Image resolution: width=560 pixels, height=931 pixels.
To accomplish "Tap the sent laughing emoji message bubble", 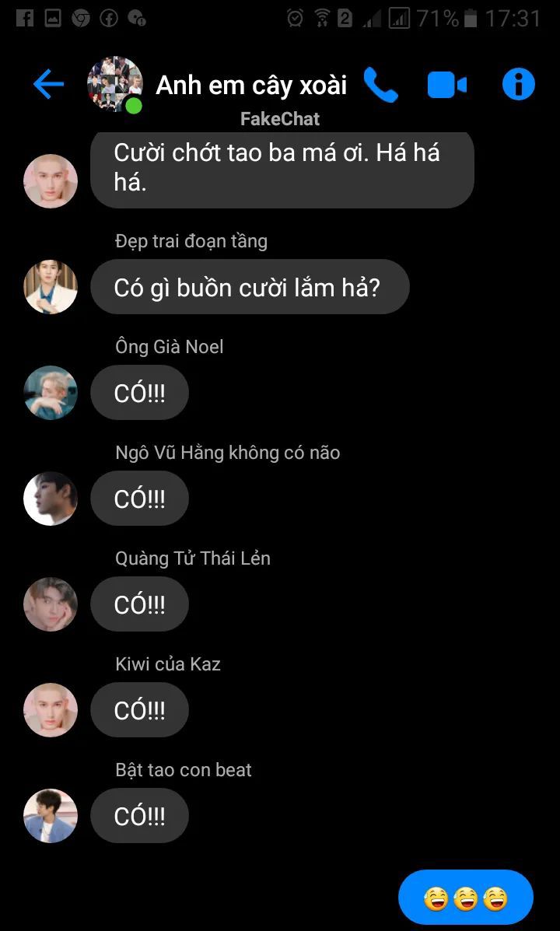I will click(466, 897).
